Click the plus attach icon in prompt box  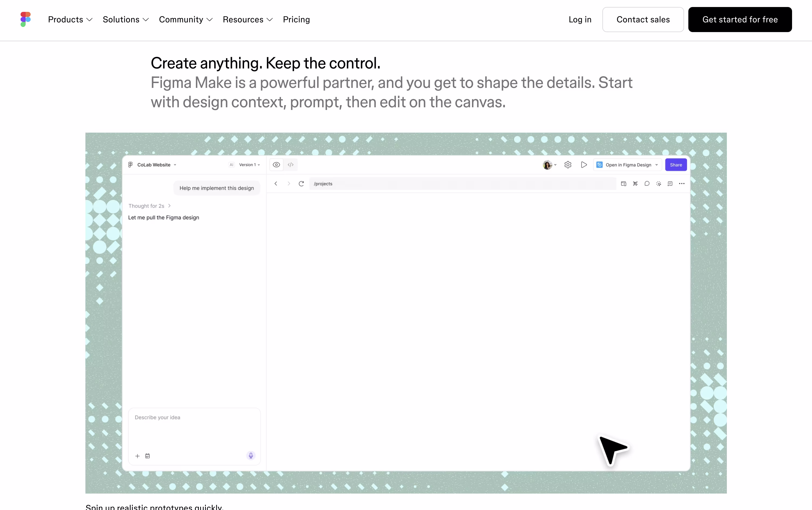pos(137,456)
